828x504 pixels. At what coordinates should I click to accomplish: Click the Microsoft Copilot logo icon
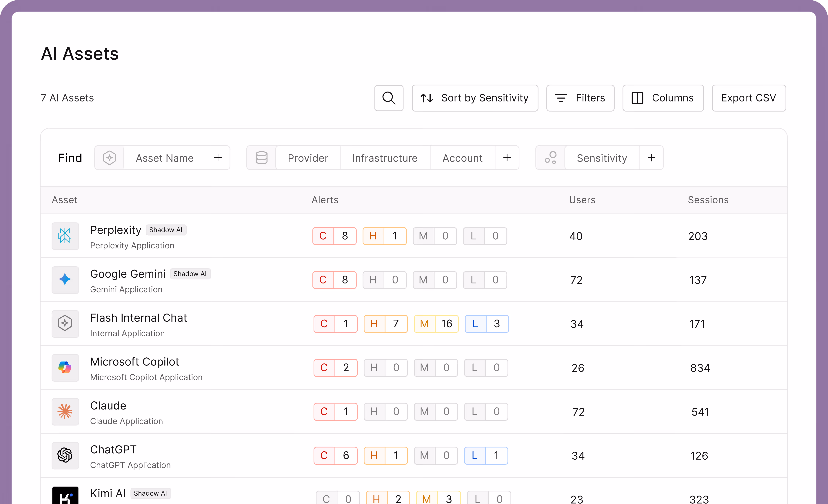pyautogui.click(x=65, y=367)
